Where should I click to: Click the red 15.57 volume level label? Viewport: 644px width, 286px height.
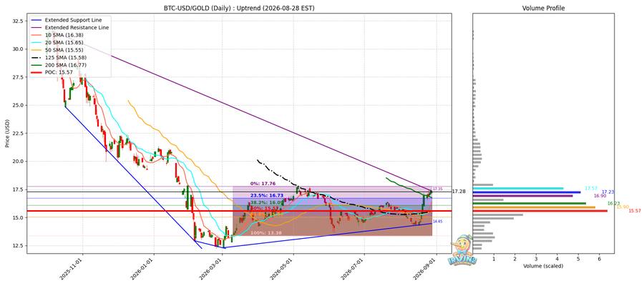click(635, 210)
